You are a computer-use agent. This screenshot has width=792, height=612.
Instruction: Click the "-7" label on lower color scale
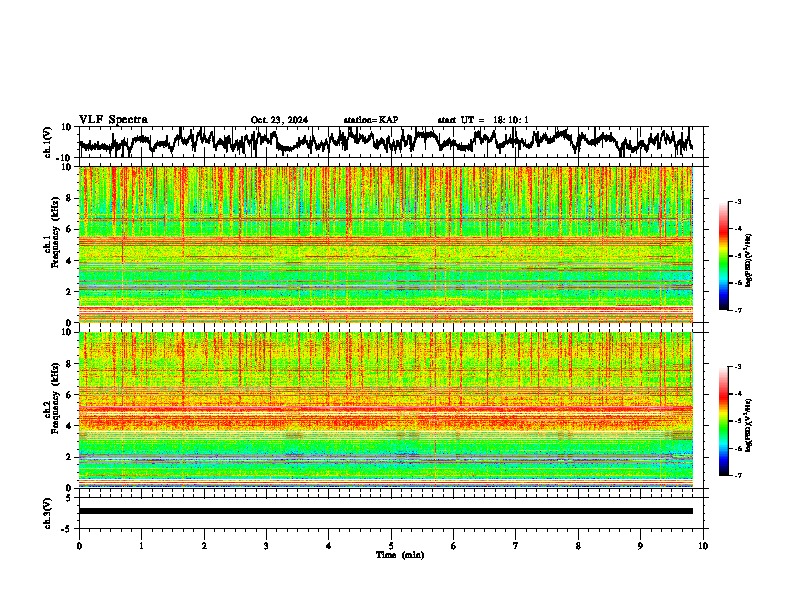pos(738,475)
